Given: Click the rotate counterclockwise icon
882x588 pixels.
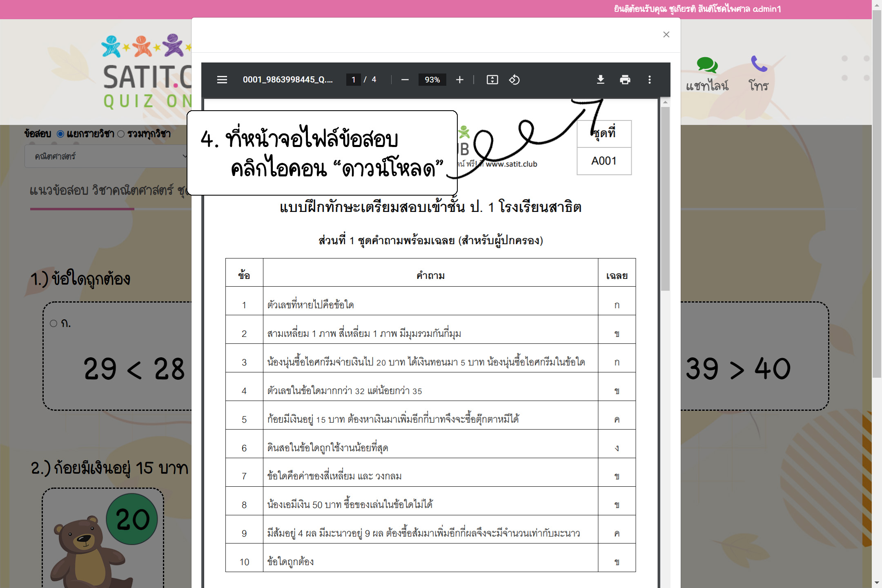Looking at the screenshot, I should click(x=514, y=80).
